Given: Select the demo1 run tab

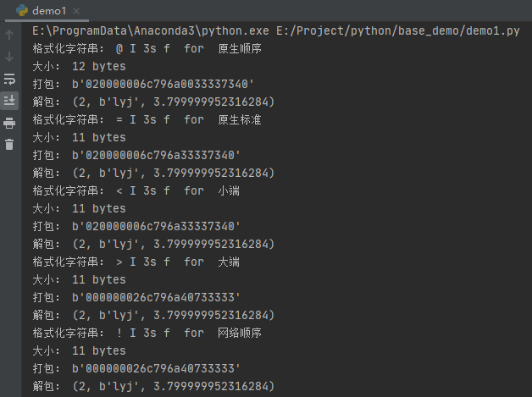Looking at the screenshot, I should click(47, 11).
